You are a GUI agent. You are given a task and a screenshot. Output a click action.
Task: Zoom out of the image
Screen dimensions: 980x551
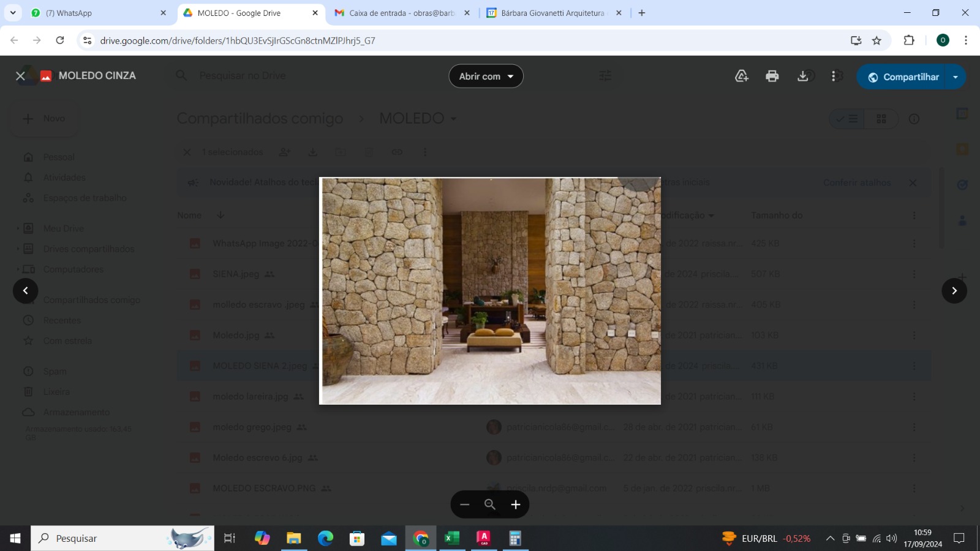coord(464,504)
